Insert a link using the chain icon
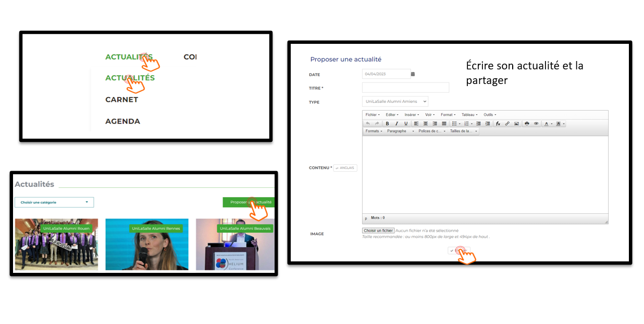Image resolution: width=644 pixels, height=324 pixels. [x=507, y=124]
